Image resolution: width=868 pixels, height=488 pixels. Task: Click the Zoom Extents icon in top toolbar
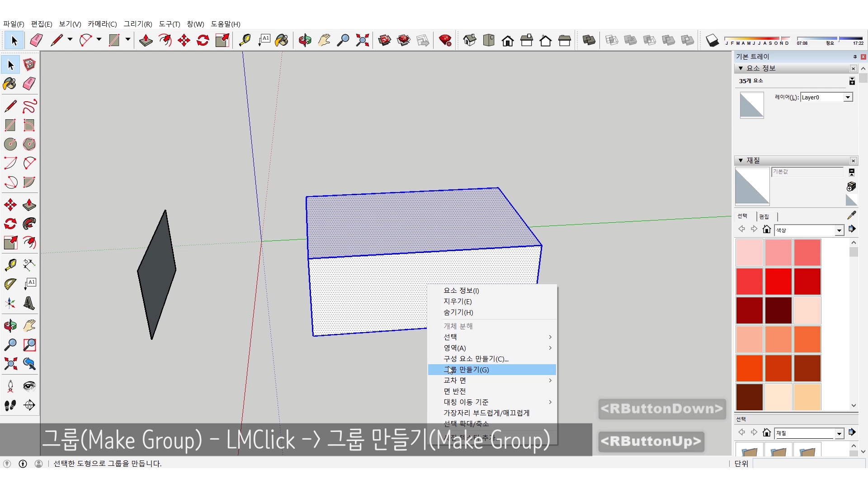(362, 41)
